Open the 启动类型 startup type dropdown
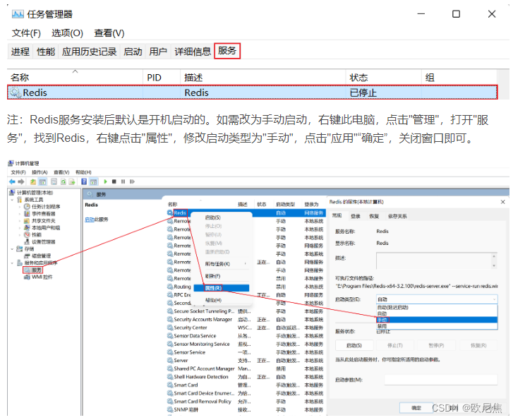Screen dimensions: 513x420 pyautogui.click(x=437, y=299)
